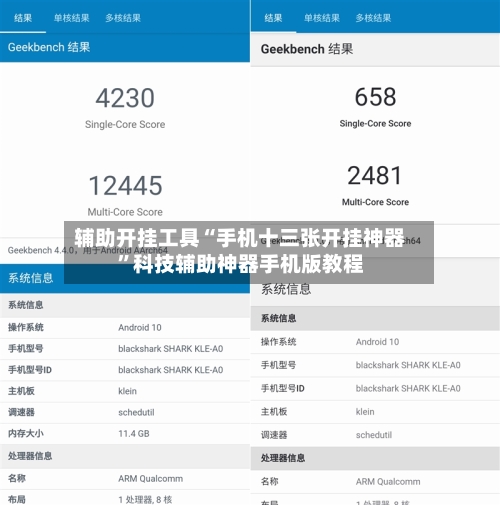
Task: Click right Android 10 operating system value
Action: point(377,342)
